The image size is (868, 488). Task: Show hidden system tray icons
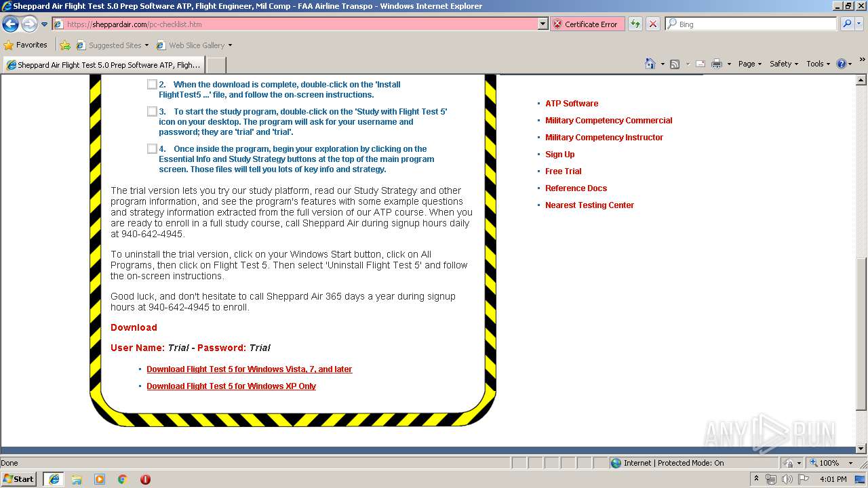(x=756, y=479)
